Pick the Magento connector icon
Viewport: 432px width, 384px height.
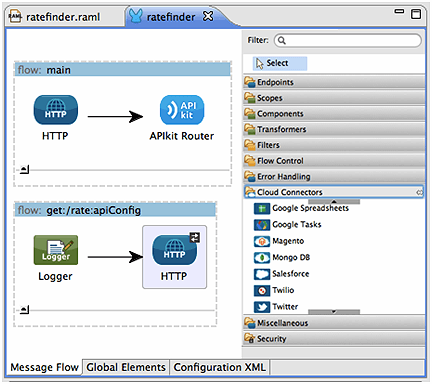[x=262, y=241]
